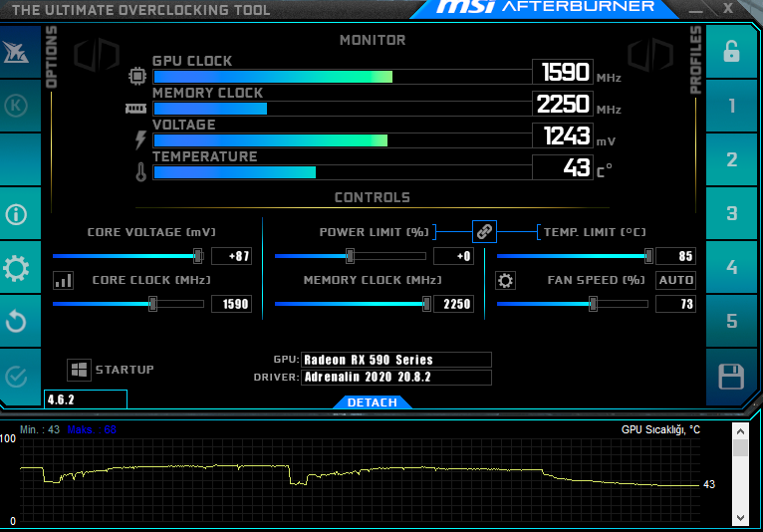The width and height of the screenshot is (763, 532).
Task: Click the GPU name Radeon RX 590 Series field
Action: pos(396,360)
